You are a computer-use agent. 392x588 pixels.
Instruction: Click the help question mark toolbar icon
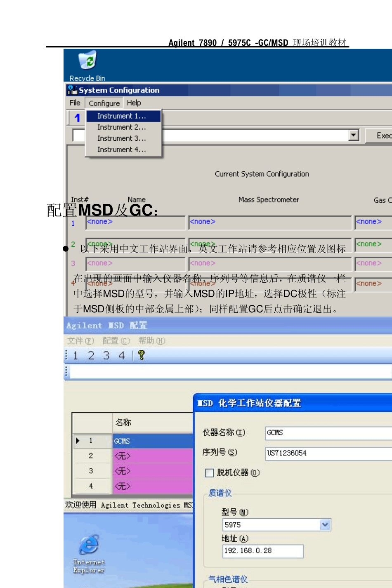click(141, 355)
